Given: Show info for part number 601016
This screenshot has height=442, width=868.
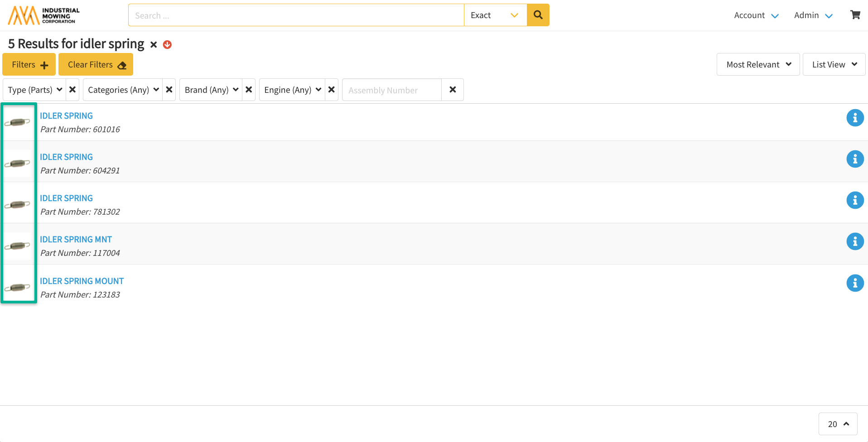Looking at the screenshot, I should (855, 118).
